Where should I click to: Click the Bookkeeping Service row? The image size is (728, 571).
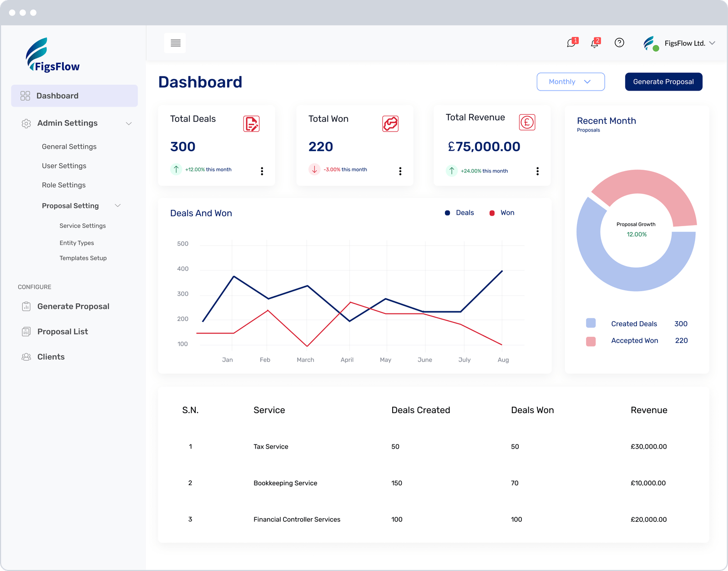click(433, 483)
